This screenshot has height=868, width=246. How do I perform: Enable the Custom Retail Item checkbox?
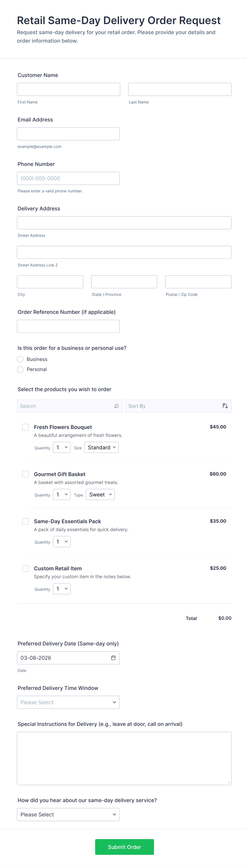point(25,568)
